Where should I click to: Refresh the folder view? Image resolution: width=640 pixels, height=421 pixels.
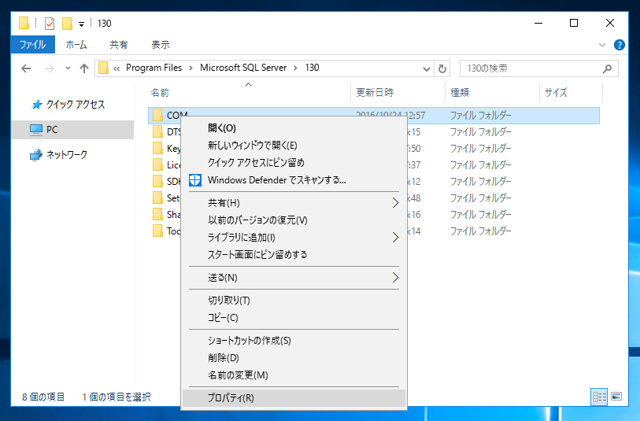click(x=442, y=69)
